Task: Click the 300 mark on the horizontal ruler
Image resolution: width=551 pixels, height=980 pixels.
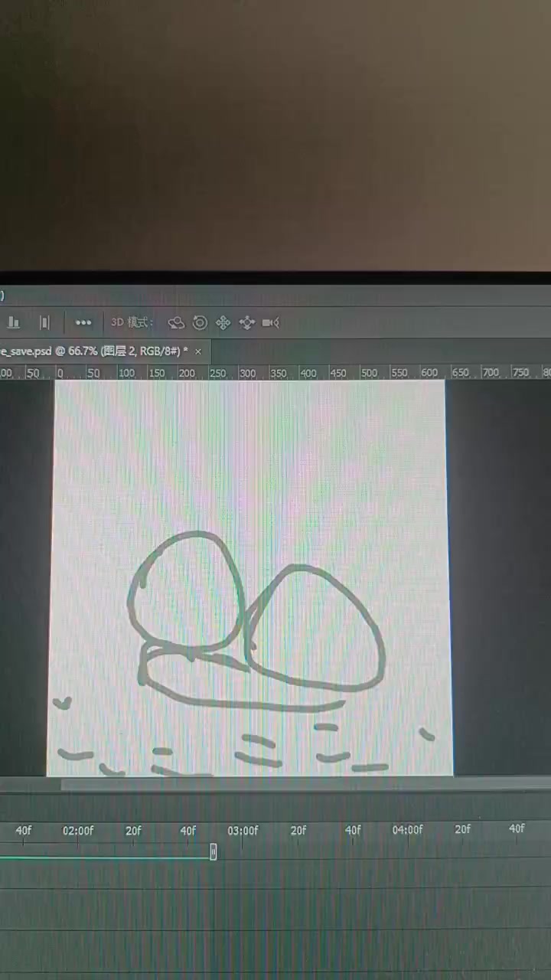Action: (x=247, y=373)
